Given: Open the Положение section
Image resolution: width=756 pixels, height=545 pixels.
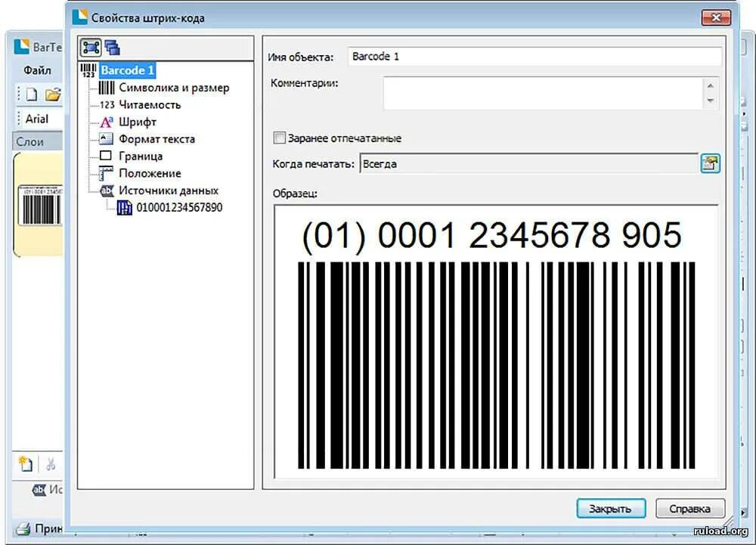Looking at the screenshot, I should pyautogui.click(x=150, y=173).
